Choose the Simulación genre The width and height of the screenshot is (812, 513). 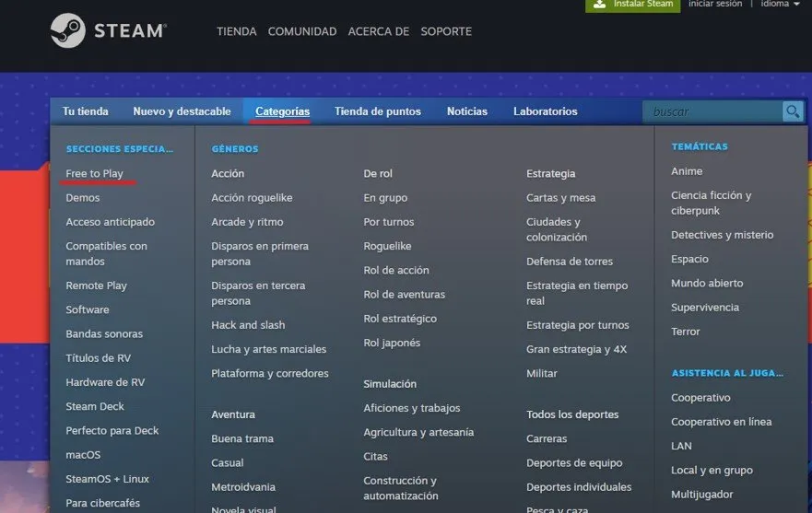click(390, 384)
